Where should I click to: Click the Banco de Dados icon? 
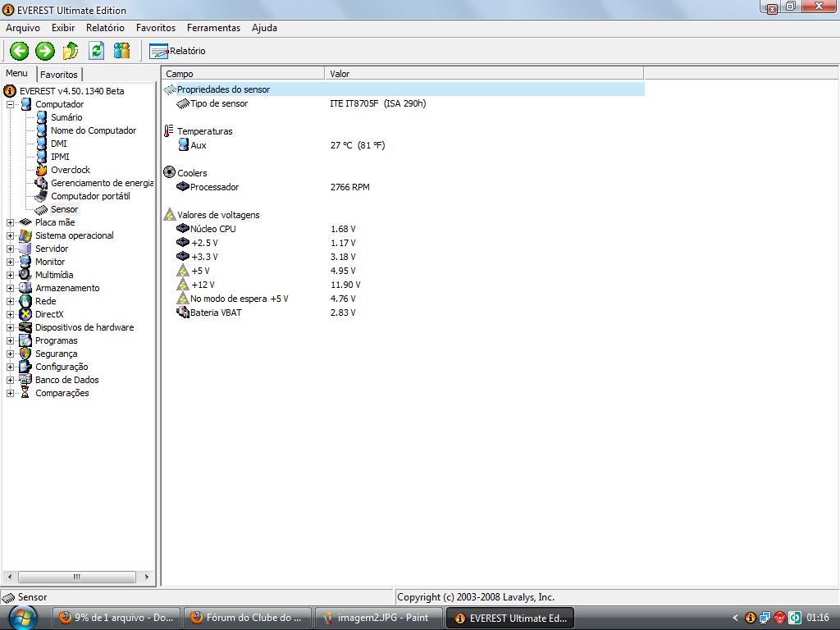click(x=25, y=380)
